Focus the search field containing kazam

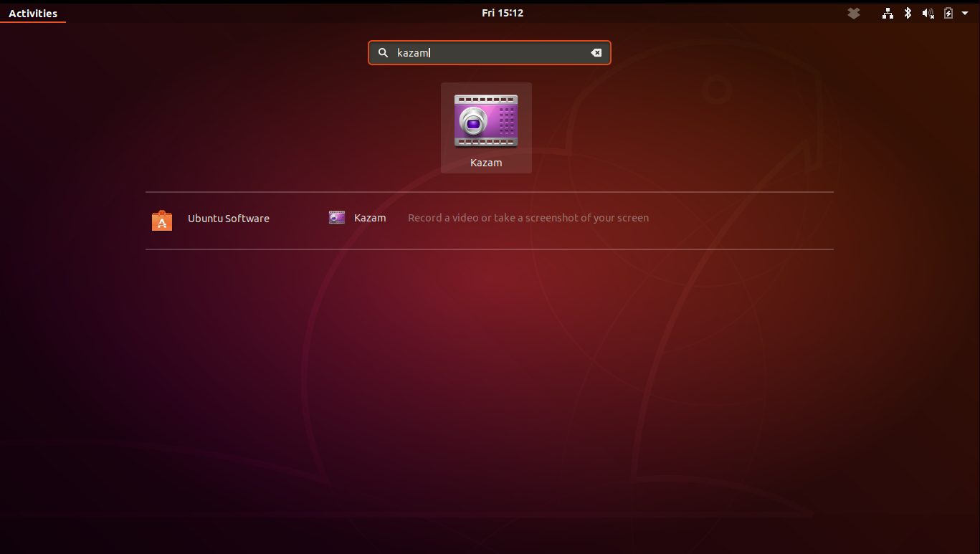490,53
